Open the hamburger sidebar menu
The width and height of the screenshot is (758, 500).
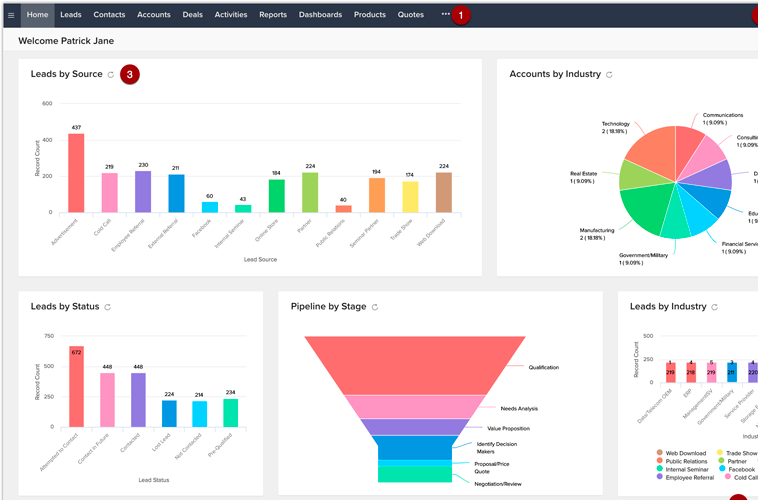coord(11,15)
